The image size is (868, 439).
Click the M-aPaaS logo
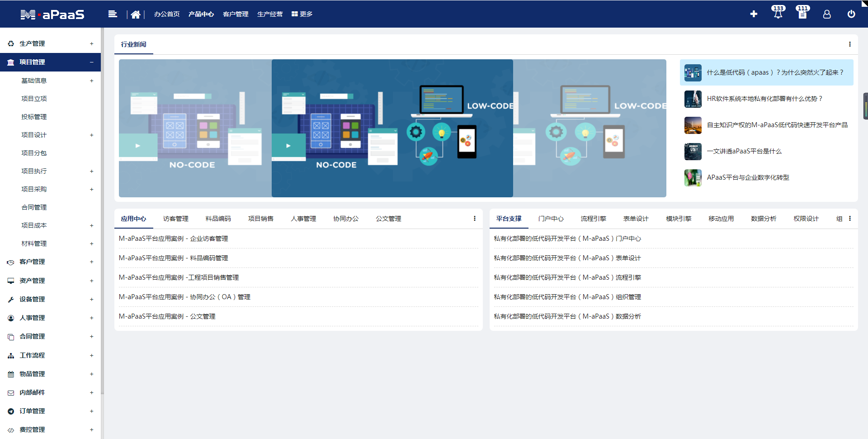52,14
